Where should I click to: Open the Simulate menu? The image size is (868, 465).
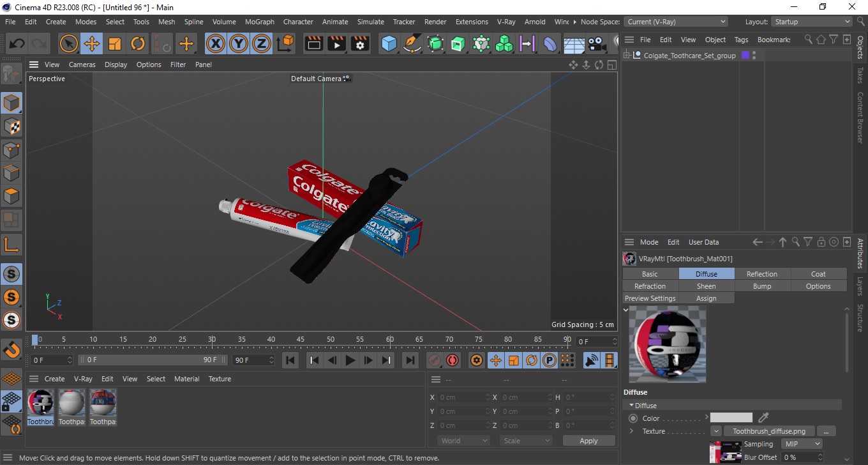pyautogui.click(x=370, y=22)
